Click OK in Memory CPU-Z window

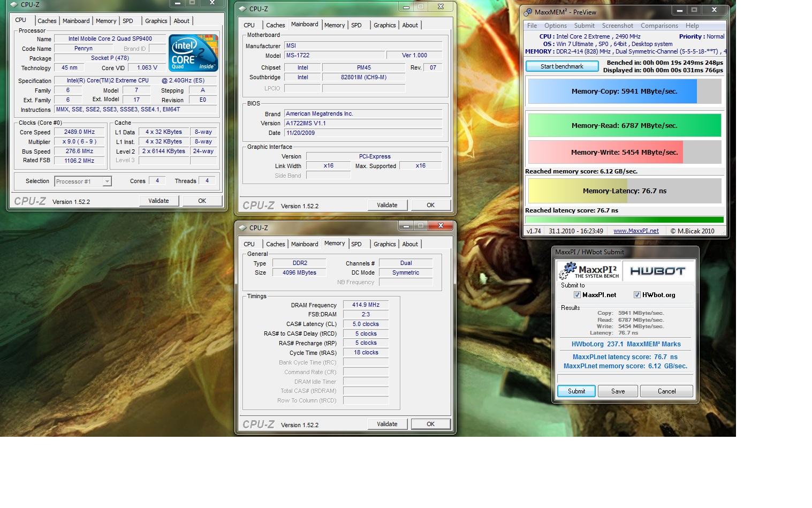click(430, 424)
